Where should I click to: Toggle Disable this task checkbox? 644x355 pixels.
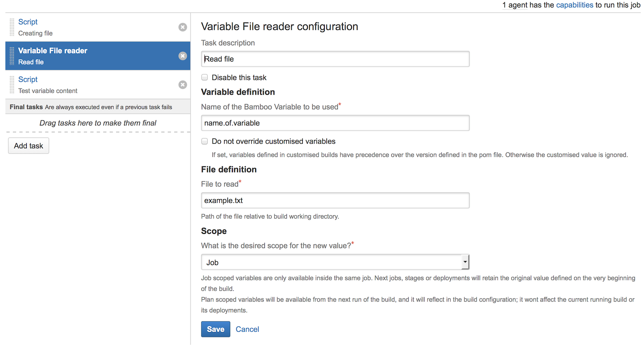205,77
